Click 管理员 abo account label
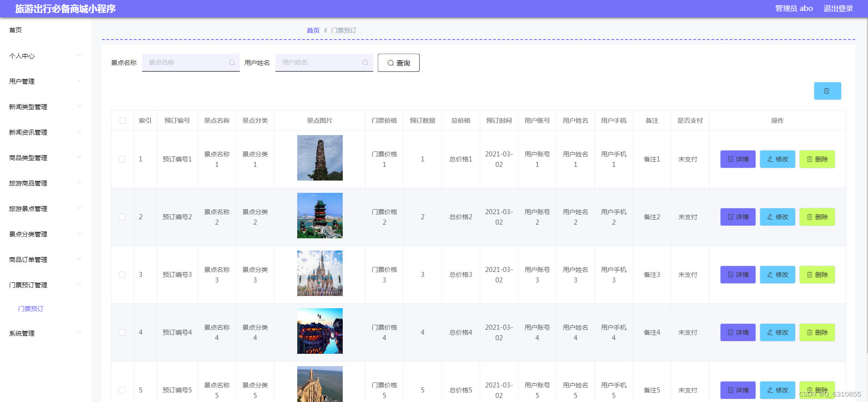The height and width of the screenshot is (402, 868). pos(794,9)
